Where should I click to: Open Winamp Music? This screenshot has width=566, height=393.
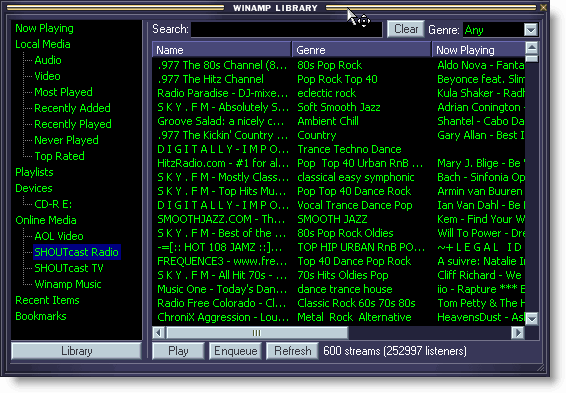tap(68, 284)
